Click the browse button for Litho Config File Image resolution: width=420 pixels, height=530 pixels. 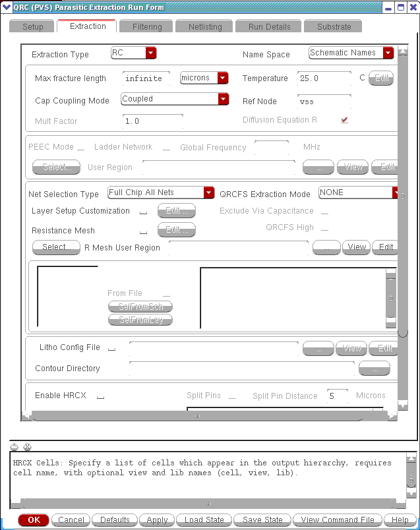[318, 349]
